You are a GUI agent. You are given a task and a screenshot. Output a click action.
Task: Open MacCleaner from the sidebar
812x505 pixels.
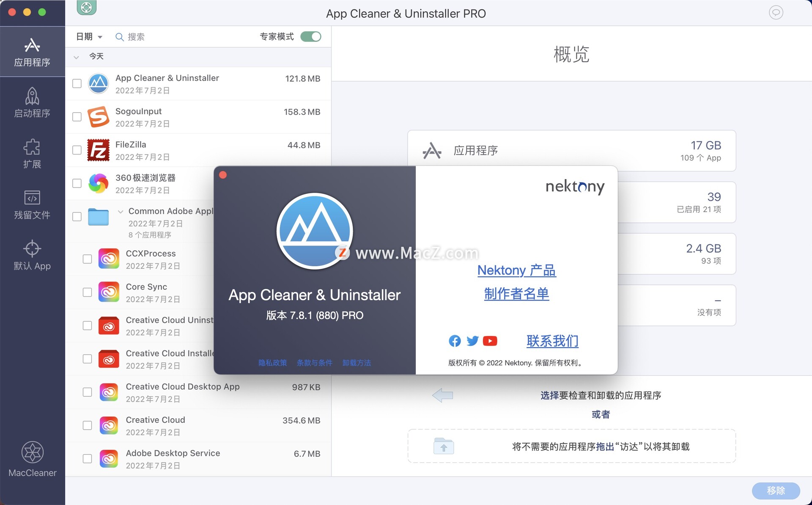[32, 459]
